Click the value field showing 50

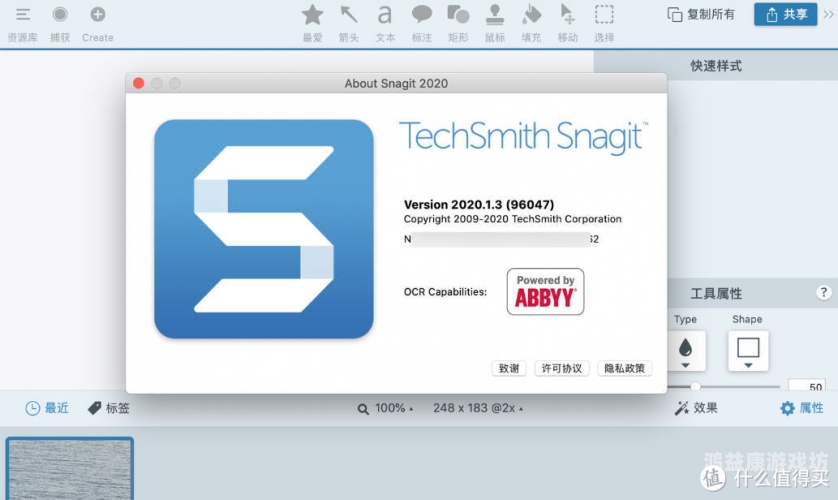pyautogui.click(x=807, y=386)
